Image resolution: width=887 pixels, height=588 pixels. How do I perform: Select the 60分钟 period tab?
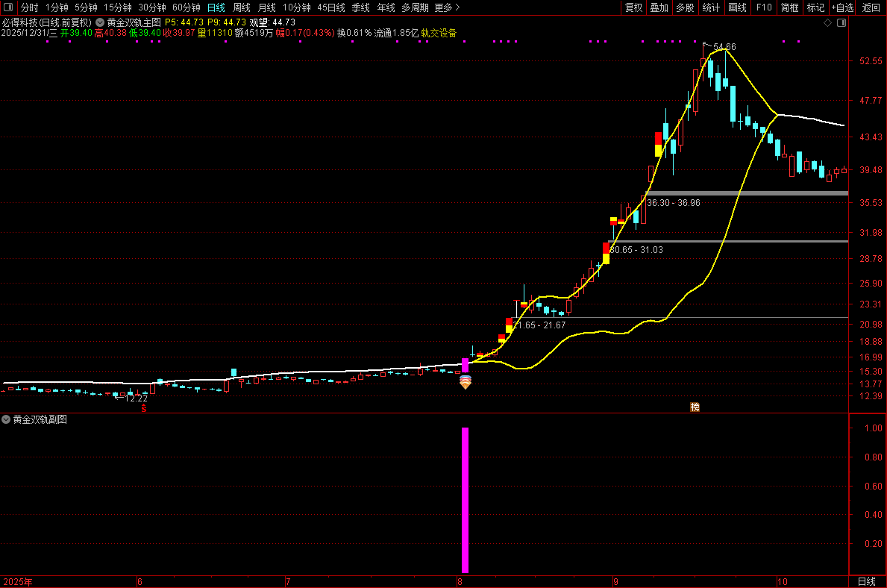click(x=186, y=7)
